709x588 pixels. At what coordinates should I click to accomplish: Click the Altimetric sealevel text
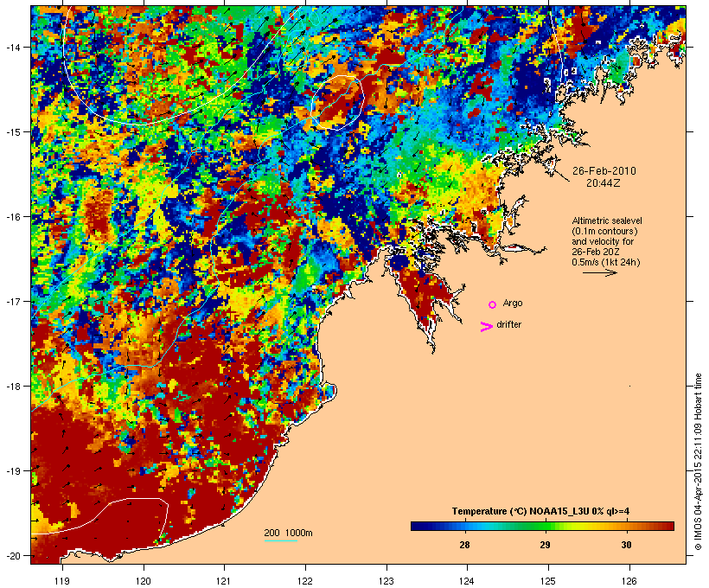(607, 220)
